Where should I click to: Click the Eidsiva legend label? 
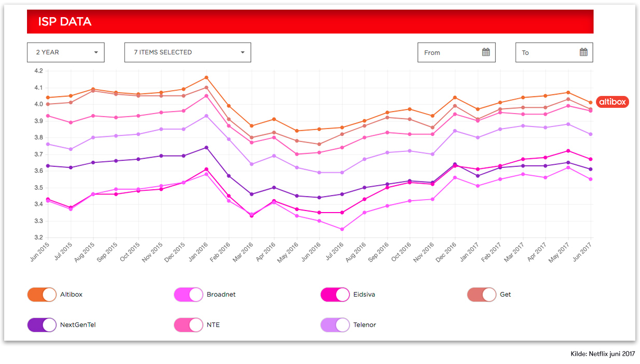365,295
